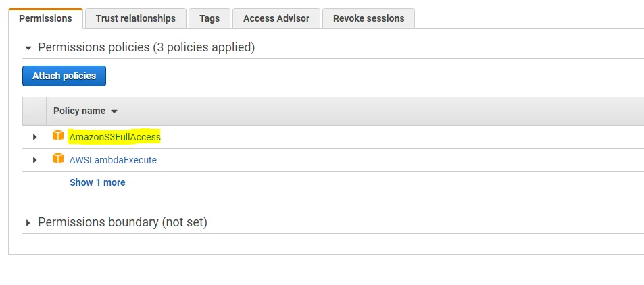Screen dimensions: 644x285
Task: Open the Revoke sessions tab
Action: point(368,18)
